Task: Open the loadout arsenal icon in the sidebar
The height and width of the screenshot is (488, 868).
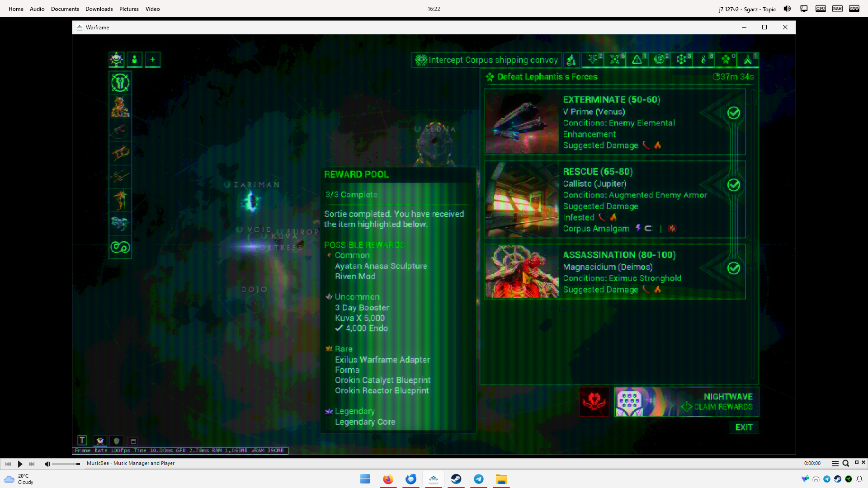Action: pos(120,83)
